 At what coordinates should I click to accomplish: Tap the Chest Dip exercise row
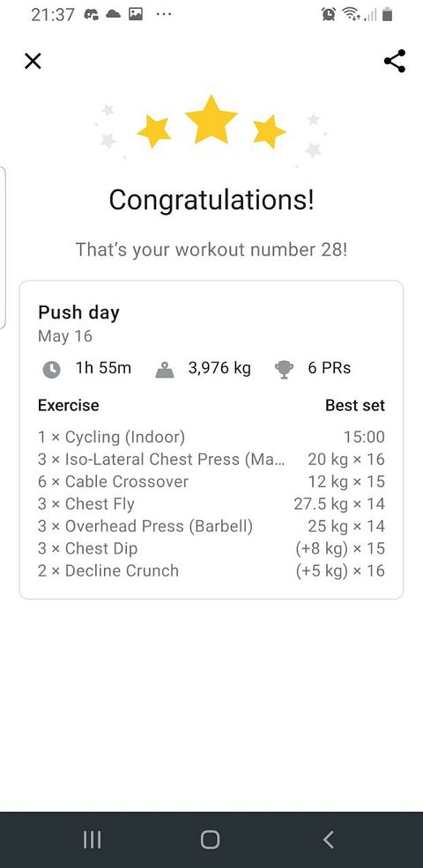[211, 548]
